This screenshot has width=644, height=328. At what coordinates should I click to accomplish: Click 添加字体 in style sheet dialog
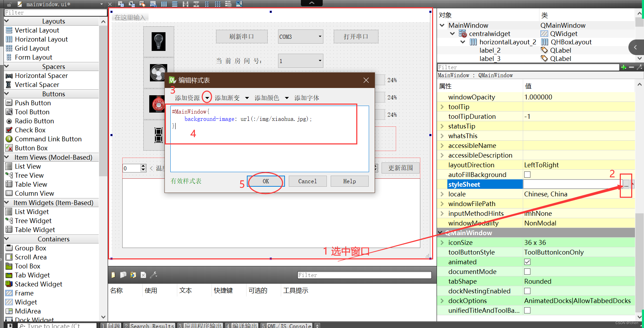coord(307,98)
